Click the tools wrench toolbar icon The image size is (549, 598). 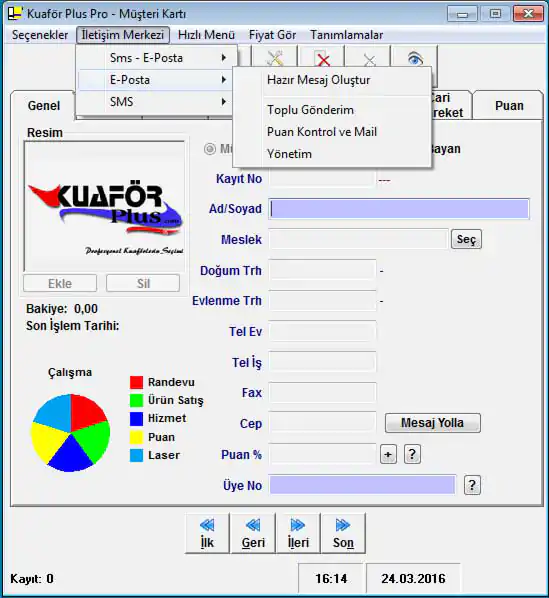coord(275,58)
